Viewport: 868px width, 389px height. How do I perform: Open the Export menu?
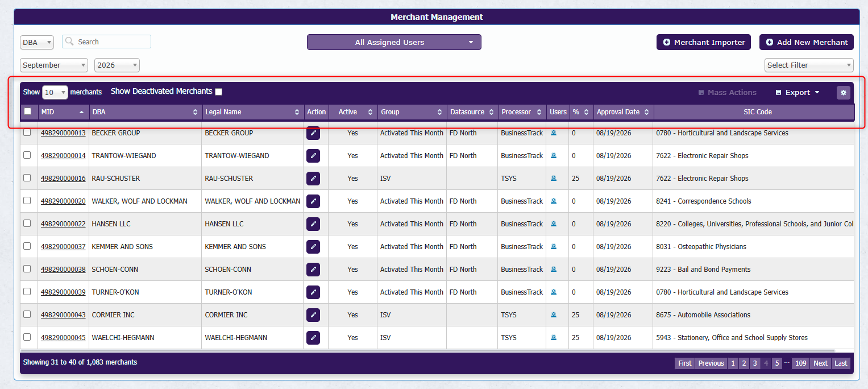pyautogui.click(x=798, y=93)
